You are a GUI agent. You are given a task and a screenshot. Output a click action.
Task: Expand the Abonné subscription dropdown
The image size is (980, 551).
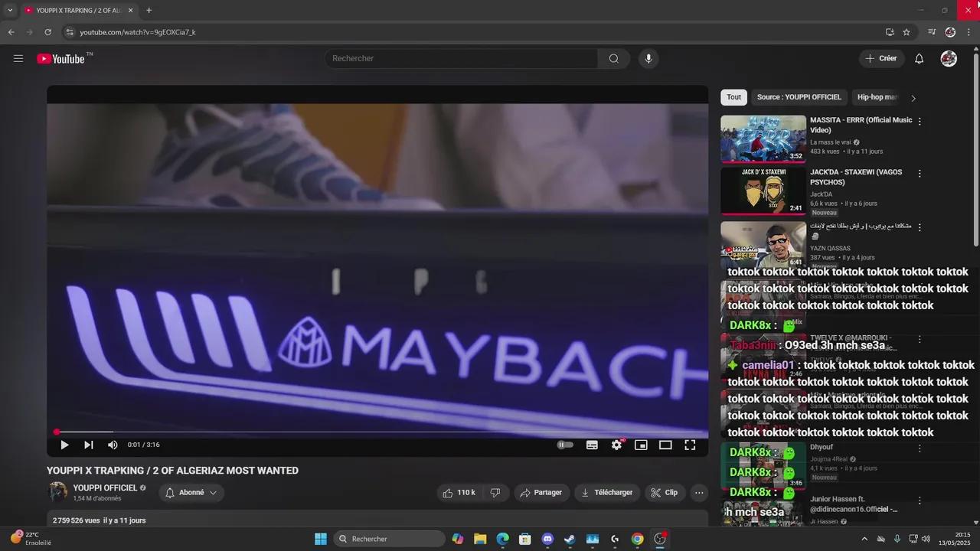coord(191,493)
